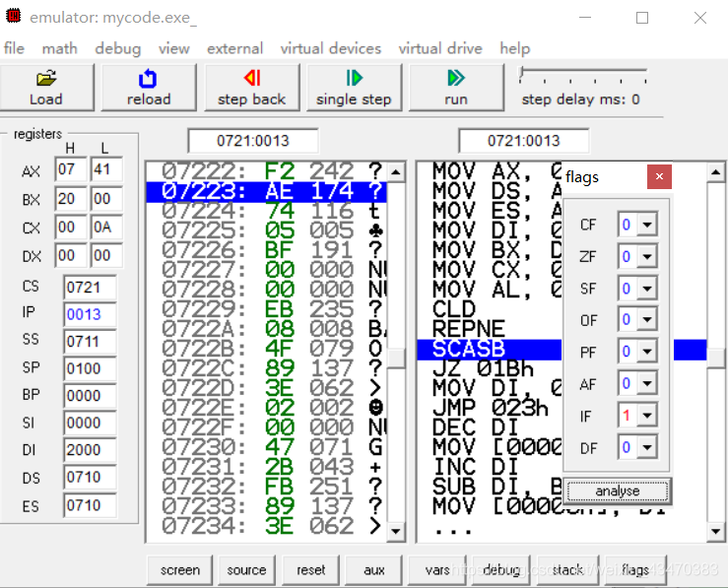Close the flags panel with red X
The width and height of the screenshot is (728, 588).
[x=659, y=176]
